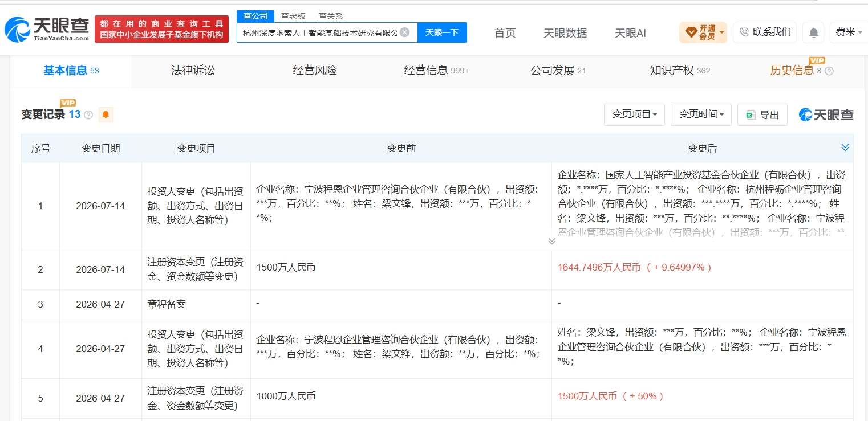Select the 查老板 search mode tab

[293, 16]
